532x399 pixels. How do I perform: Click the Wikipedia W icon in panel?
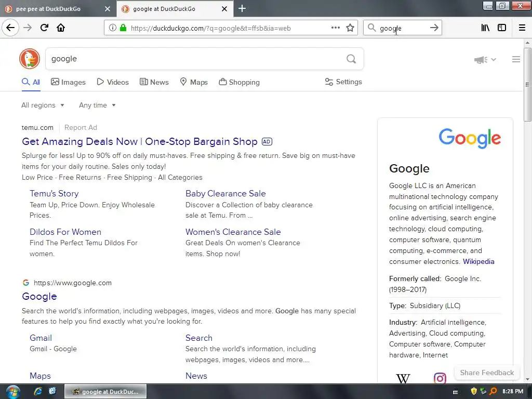point(403,378)
